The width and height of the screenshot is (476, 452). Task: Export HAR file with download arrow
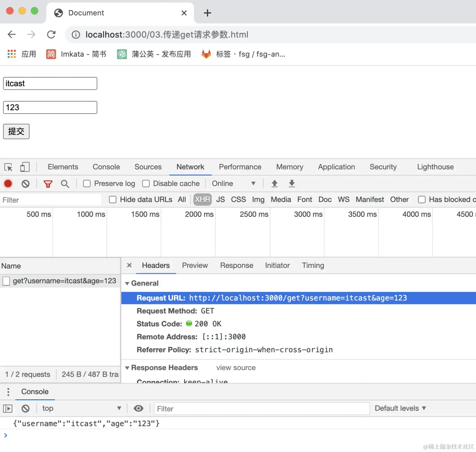(x=292, y=183)
